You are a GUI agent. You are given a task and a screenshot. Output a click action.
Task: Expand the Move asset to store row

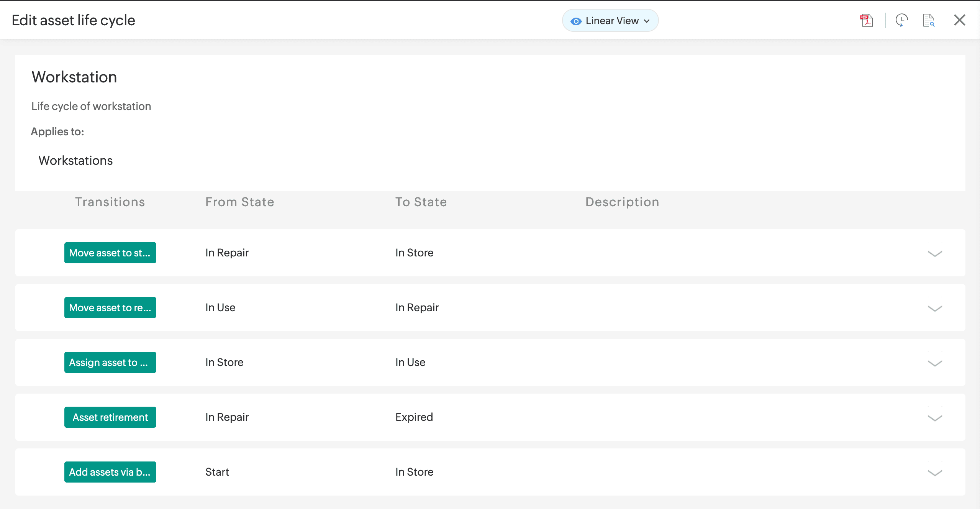click(x=934, y=253)
